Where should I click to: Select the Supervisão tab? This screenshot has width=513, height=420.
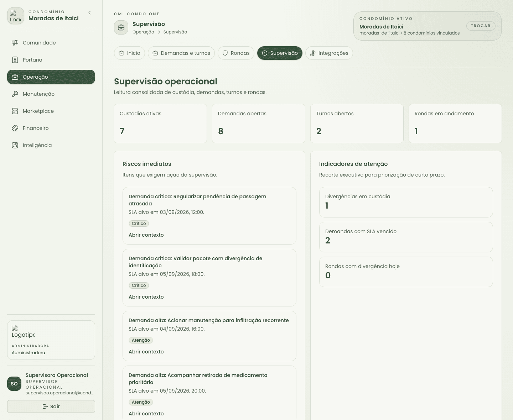pos(280,53)
